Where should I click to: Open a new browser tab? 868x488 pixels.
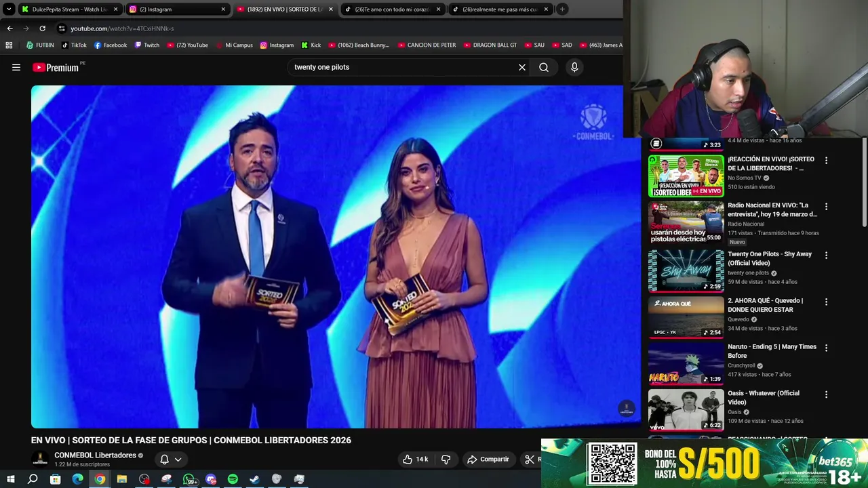point(562,9)
